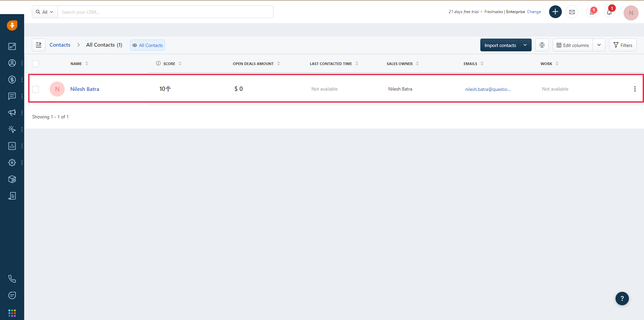The width and height of the screenshot is (644, 320).
Task: Select the All Contacts view chip
Action: [x=148, y=45]
